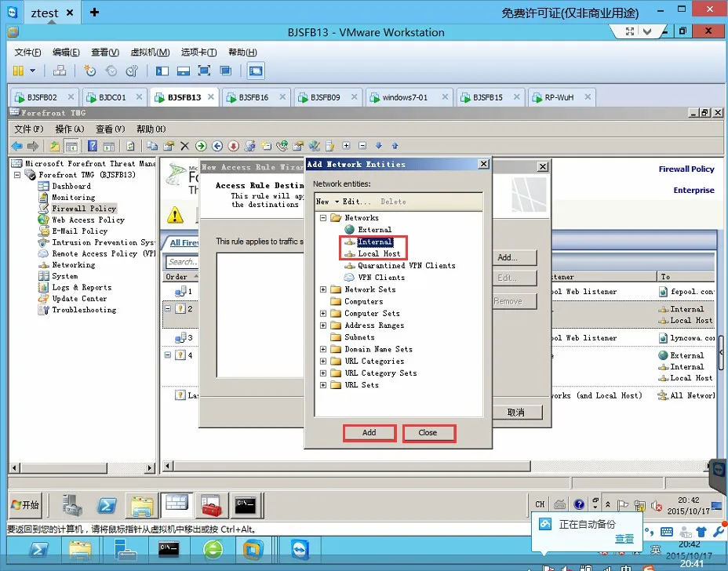This screenshot has height=571, width=728.
Task: Click the horizontal scrollbar of rules pane
Action: (x=352, y=466)
